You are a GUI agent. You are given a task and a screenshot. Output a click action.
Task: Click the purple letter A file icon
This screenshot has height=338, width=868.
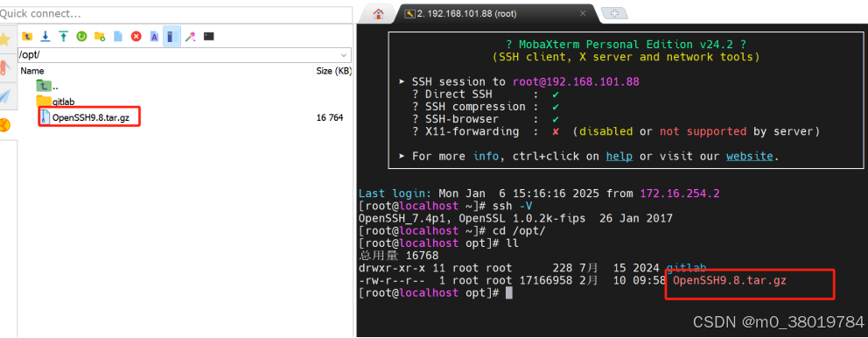point(155,37)
